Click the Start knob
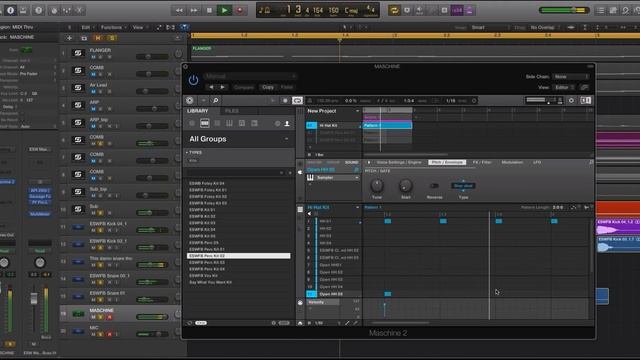Screen dimensions: 640x360 pos(405,186)
